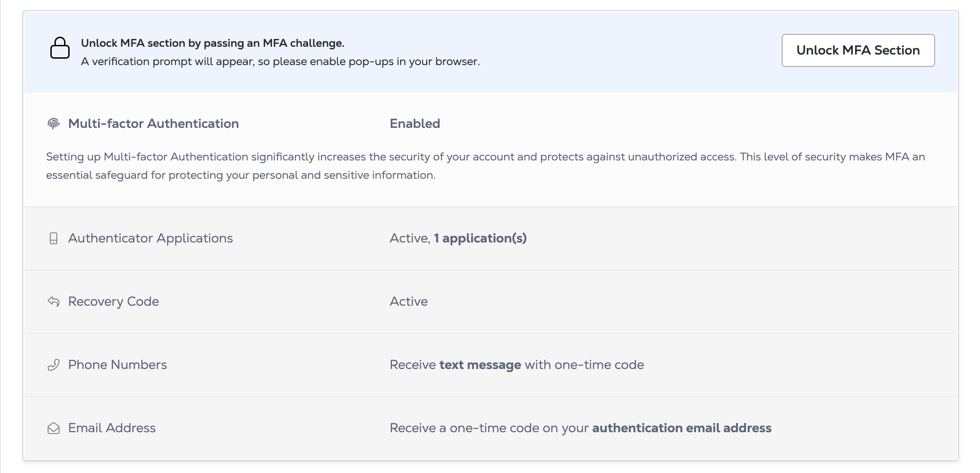Click the Multi-factor Authentication heading
The height and width of the screenshot is (473, 980).
click(153, 124)
